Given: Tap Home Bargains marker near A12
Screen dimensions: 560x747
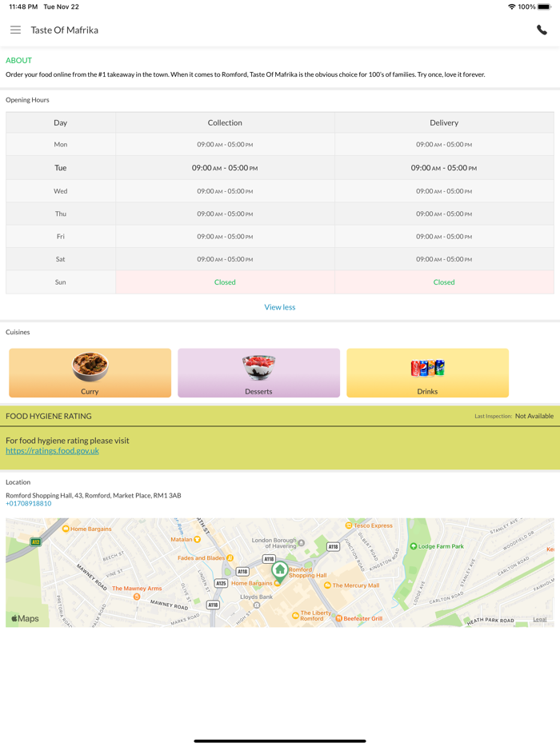Looking at the screenshot, I should pos(66,529).
